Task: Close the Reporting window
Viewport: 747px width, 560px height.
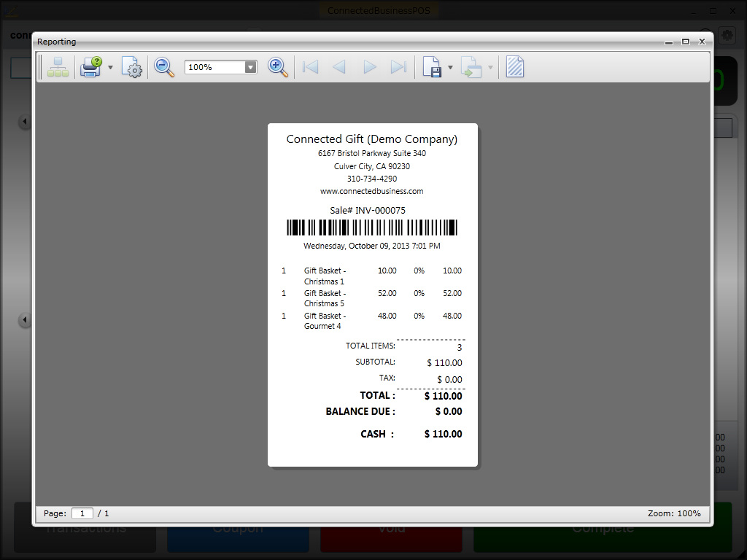Action: click(x=702, y=42)
